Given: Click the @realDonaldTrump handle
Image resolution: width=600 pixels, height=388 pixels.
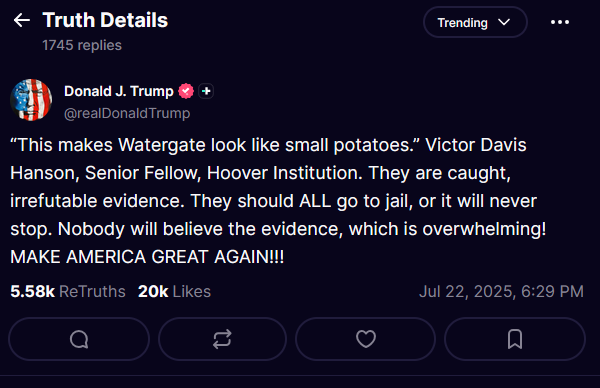Looking at the screenshot, I should pos(127,113).
